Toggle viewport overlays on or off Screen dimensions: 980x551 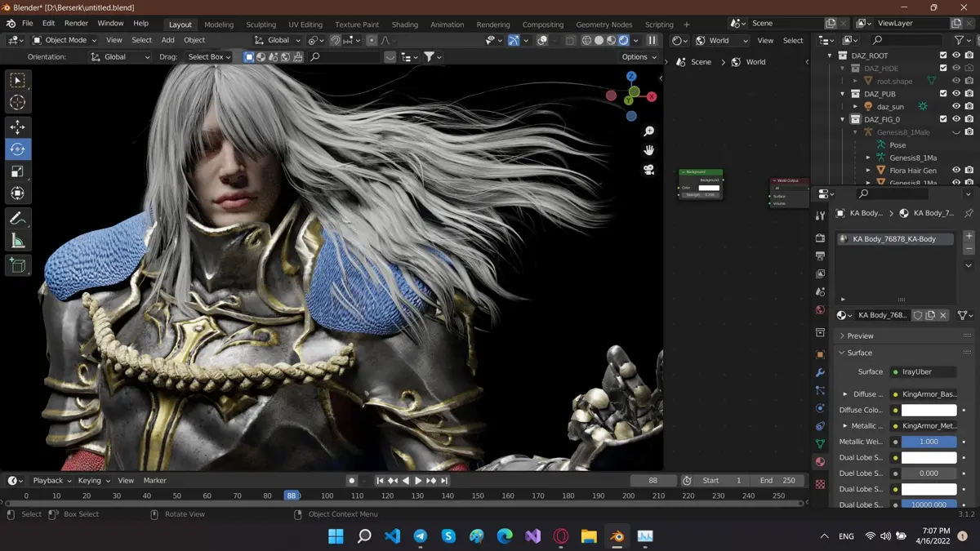[x=542, y=40]
